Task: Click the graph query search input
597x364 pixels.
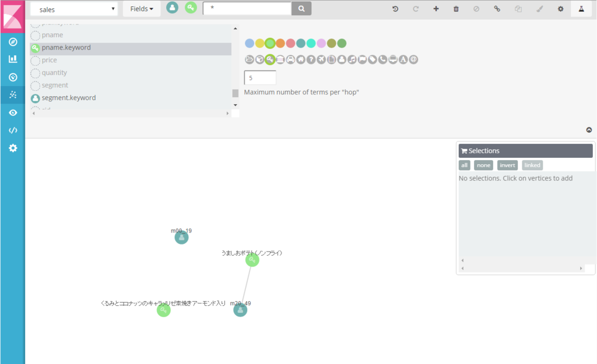Action: (x=247, y=8)
